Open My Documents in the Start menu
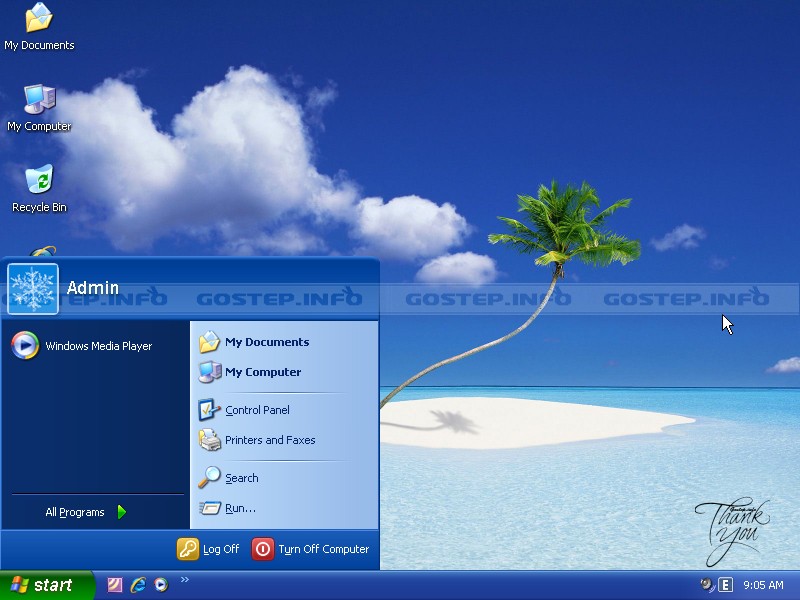Viewport: 800px width, 600px height. (x=266, y=342)
